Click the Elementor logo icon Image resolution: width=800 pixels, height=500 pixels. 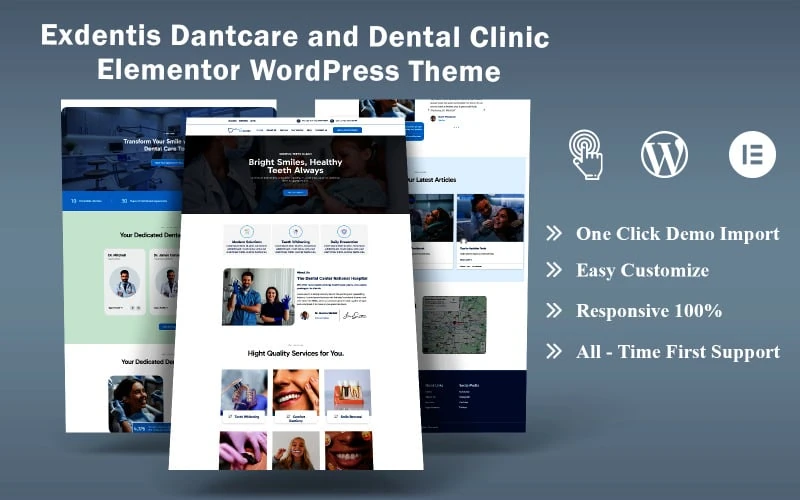(x=752, y=155)
